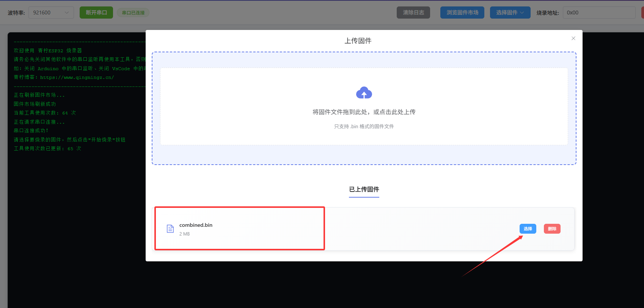The height and width of the screenshot is (308, 644).
Task: Open 浏览固件市场
Action: coord(462,13)
